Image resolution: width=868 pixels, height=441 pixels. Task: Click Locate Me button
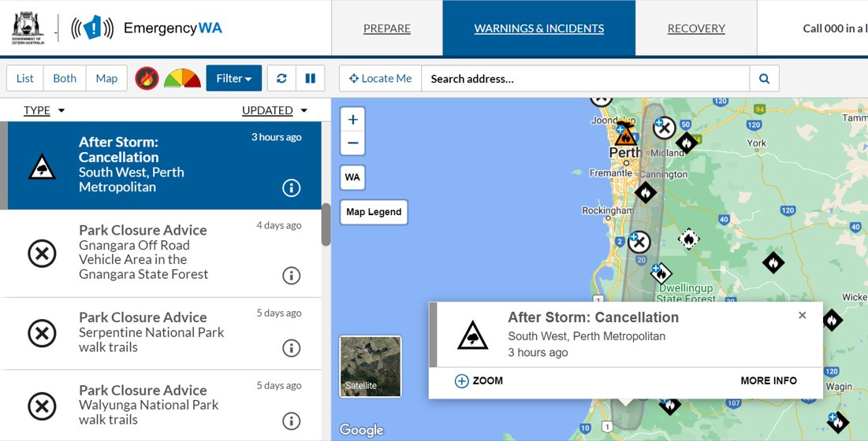pyautogui.click(x=380, y=79)
